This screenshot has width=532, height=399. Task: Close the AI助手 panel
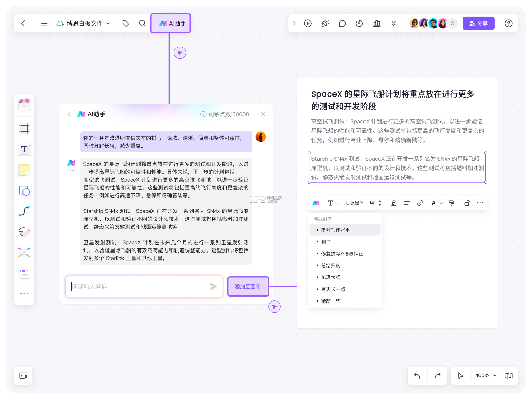click(x=263, y=114)
